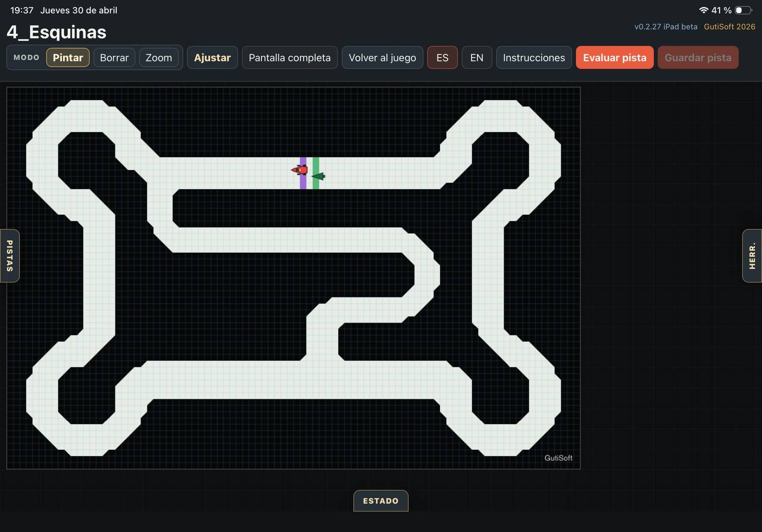This screenshot has height=532, width=762.
Task: Click the Ajustar button
Action: pos(213,58)
